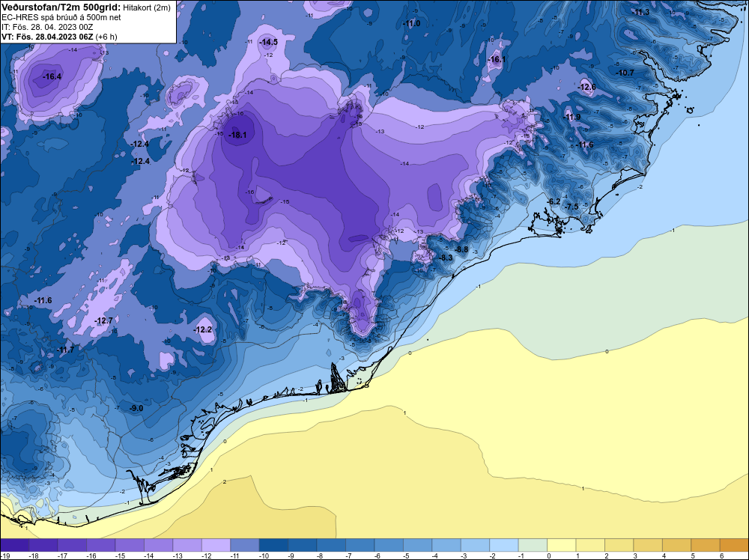749x560 pixels.
Task: Select the 'EC-HRES spá brúuð á 500m net' line
Action: coord(61,17)
